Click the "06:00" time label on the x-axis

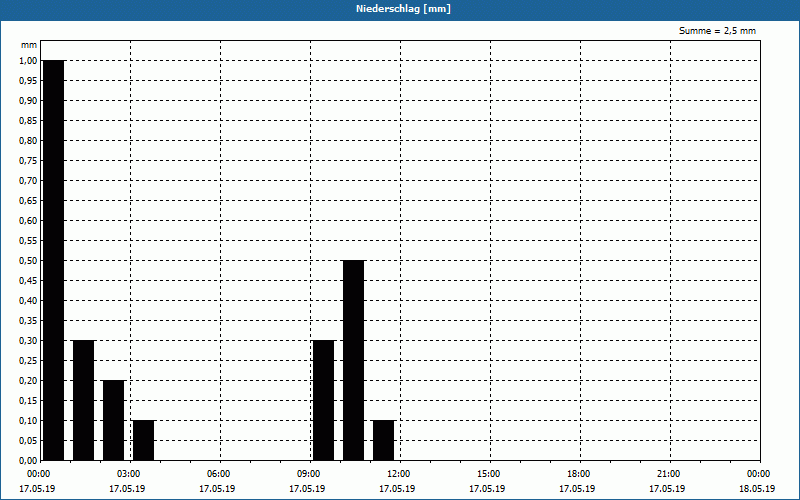click(x=217, y=474)
